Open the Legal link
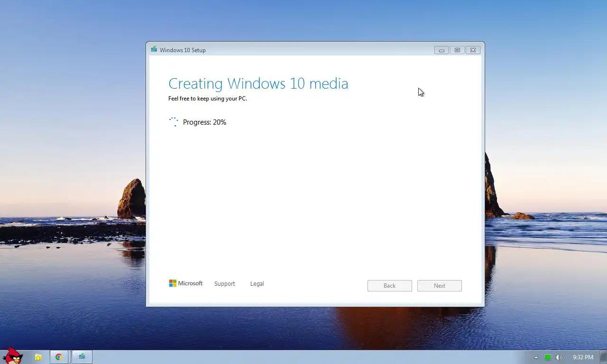The height and width of the screenshot is (364, 607). click(257, 284)
